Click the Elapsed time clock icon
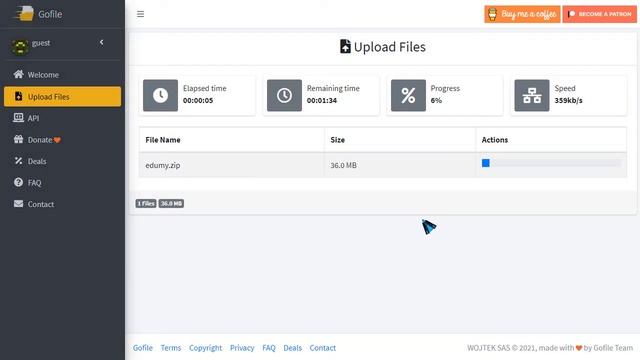Viewport: 640px width, 360px height. pyautogui.click(x=160, y=96)
